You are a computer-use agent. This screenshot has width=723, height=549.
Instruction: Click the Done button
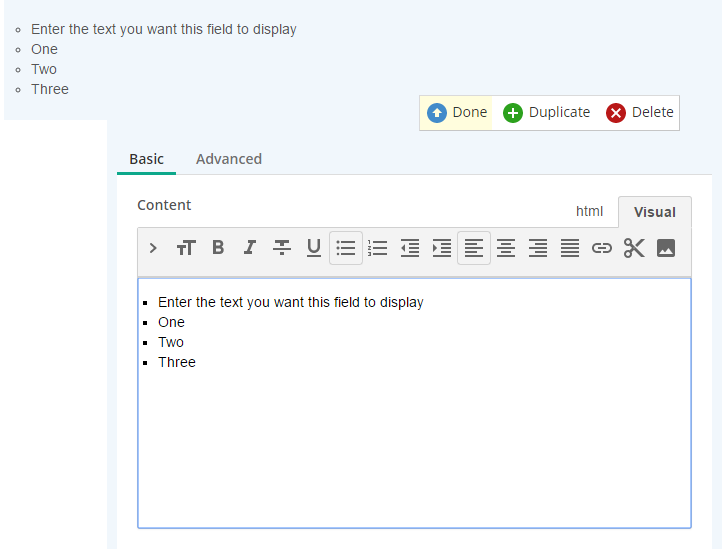coord(456,113)
